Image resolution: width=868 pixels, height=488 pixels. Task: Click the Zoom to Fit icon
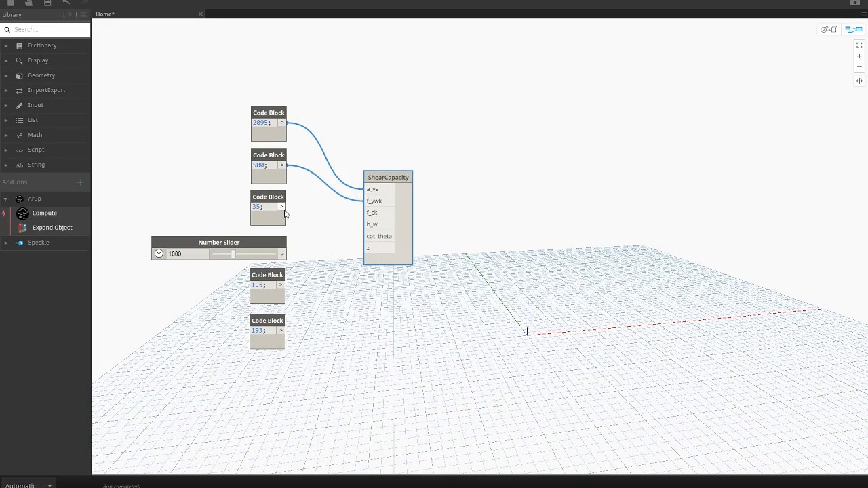click(859, 45)
